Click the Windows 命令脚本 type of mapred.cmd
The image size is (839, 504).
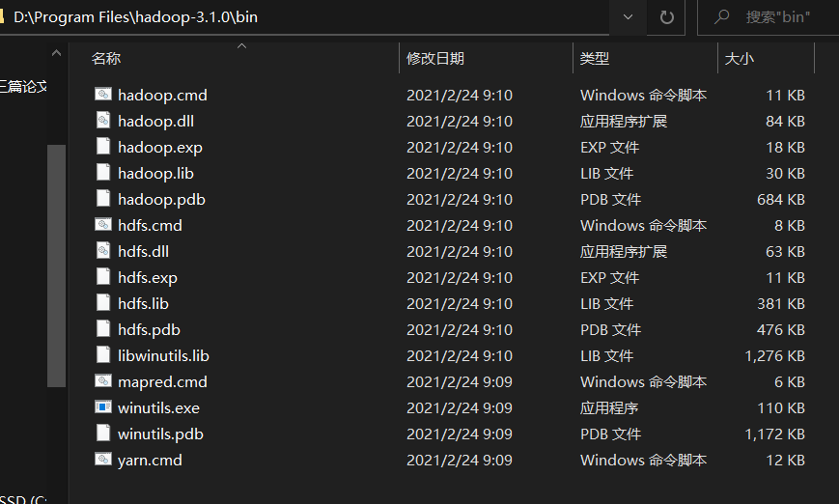(643, 382)
